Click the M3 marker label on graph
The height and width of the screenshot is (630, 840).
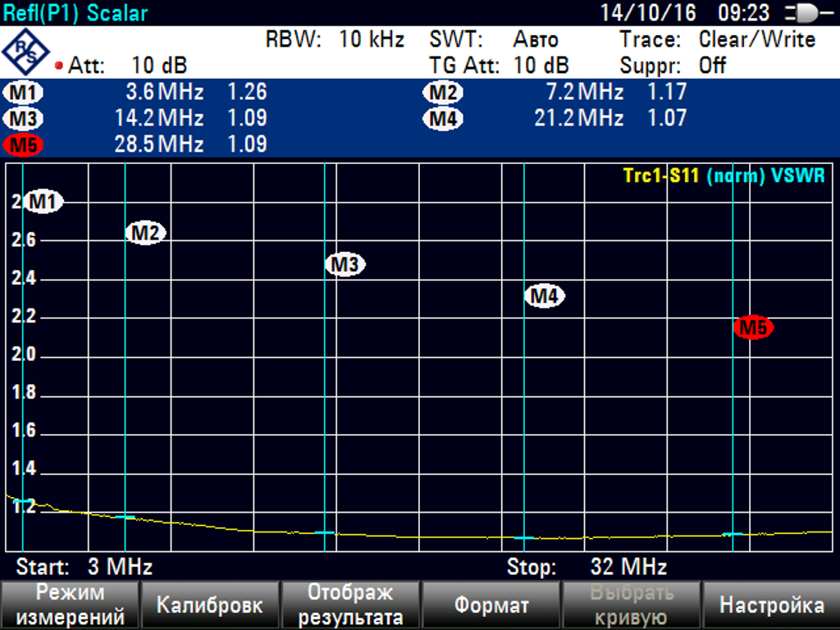click(x=345, y=265)
